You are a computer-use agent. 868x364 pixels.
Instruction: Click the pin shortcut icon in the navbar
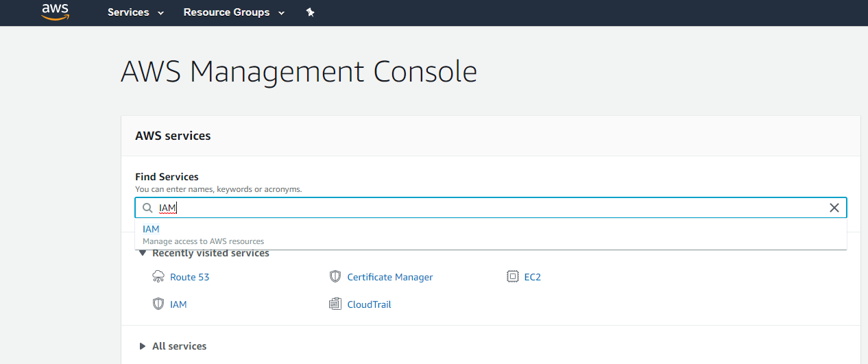pos(310,12)
